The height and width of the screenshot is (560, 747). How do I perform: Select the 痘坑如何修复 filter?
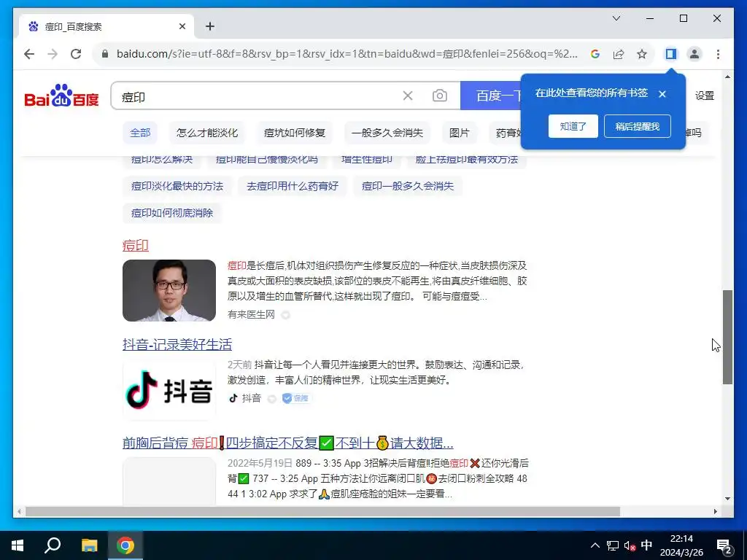point(295,133)
